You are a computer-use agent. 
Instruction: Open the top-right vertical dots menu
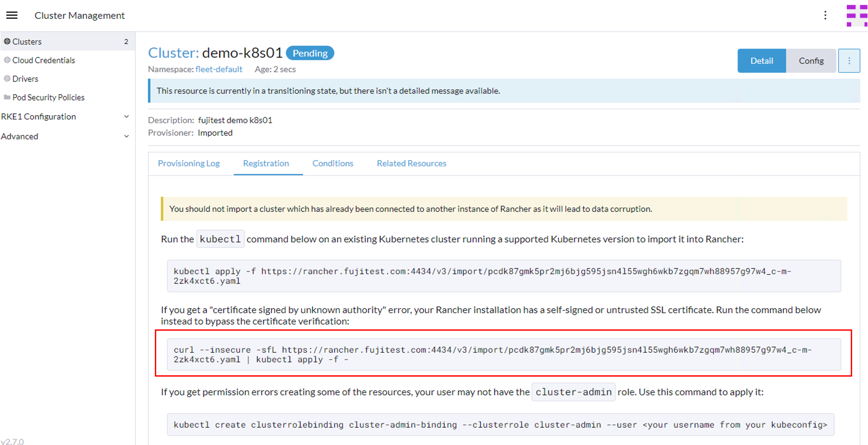[825, 15]
